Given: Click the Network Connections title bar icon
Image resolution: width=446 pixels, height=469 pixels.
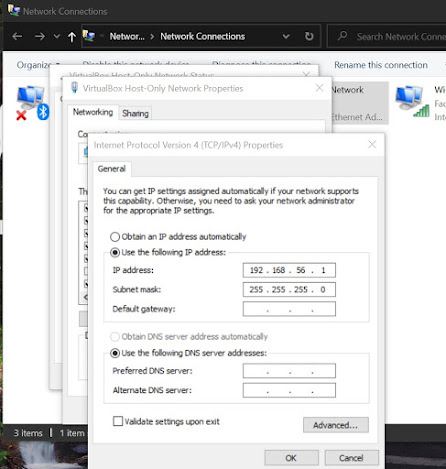Looking at the screenshot, I should 14,10.
